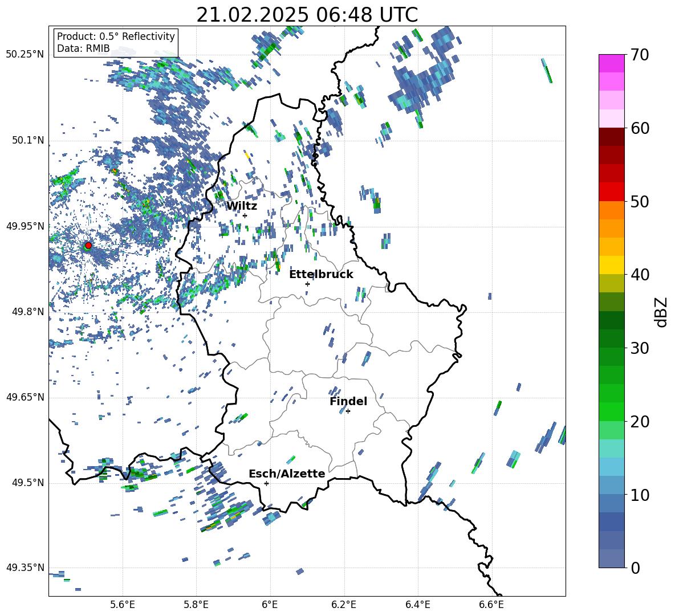Click the 49.95°N latitude tick label
This screenshot has width=675, height=616.
click(x=25, y=226)
